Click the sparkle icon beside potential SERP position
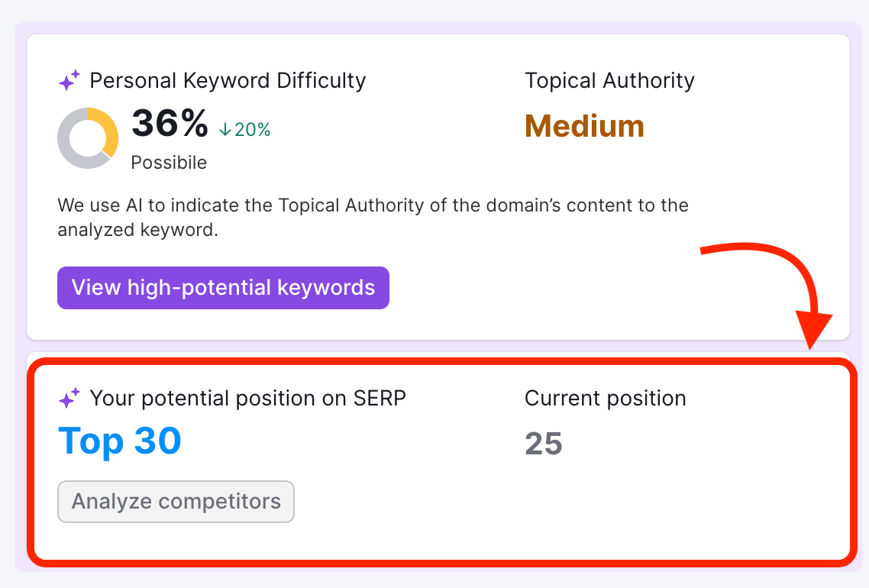This screenshot has width=869, height=588. pos(69,399)
